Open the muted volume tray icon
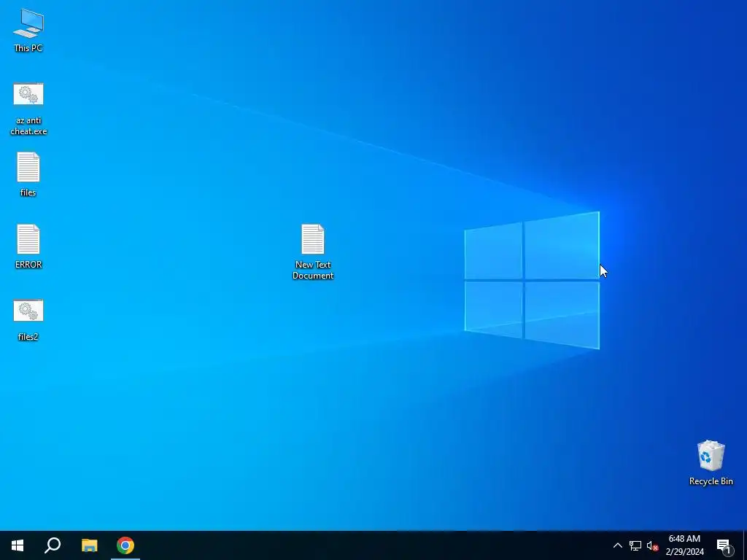747x560 pixels. (x=652, y=545)
